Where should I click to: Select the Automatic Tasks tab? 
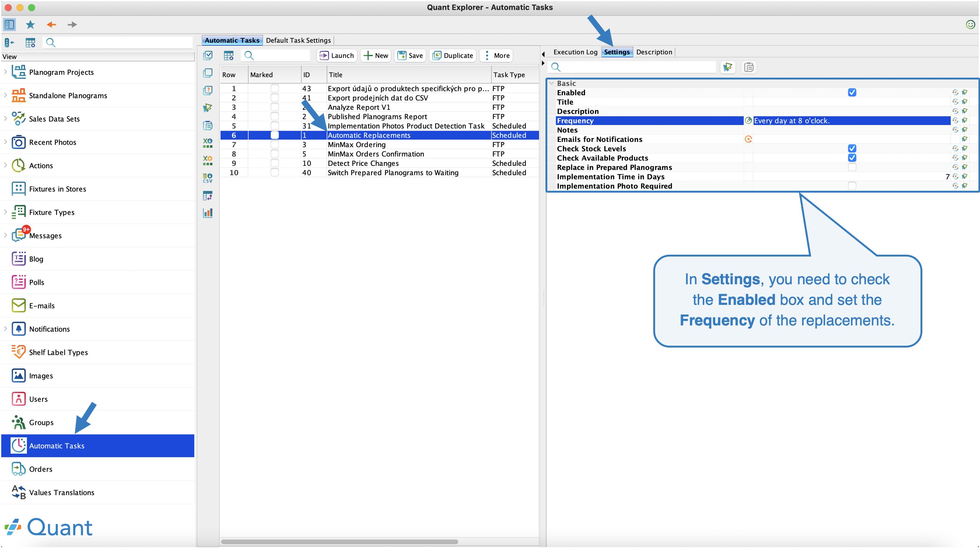pyautogui.click(x=232, y=40)
